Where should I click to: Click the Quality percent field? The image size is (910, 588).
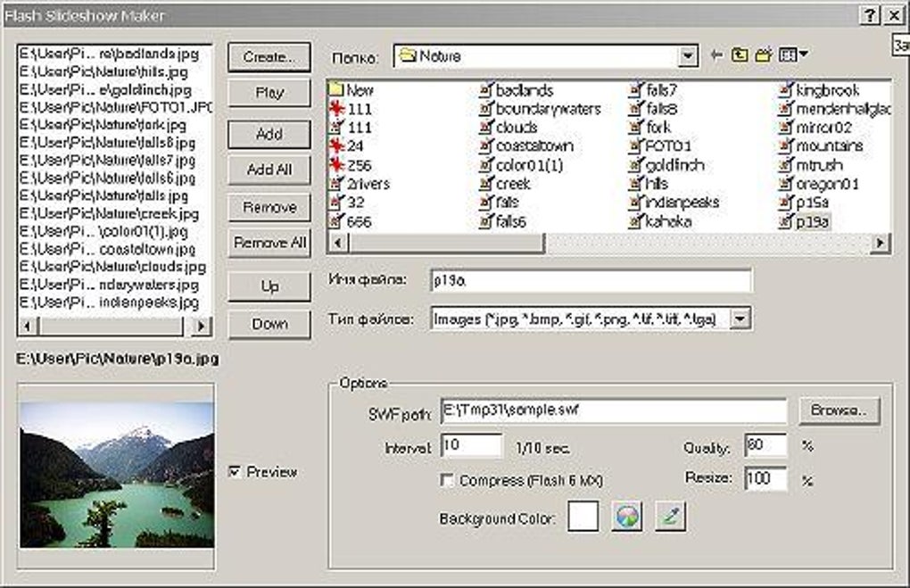pos(766,446)
